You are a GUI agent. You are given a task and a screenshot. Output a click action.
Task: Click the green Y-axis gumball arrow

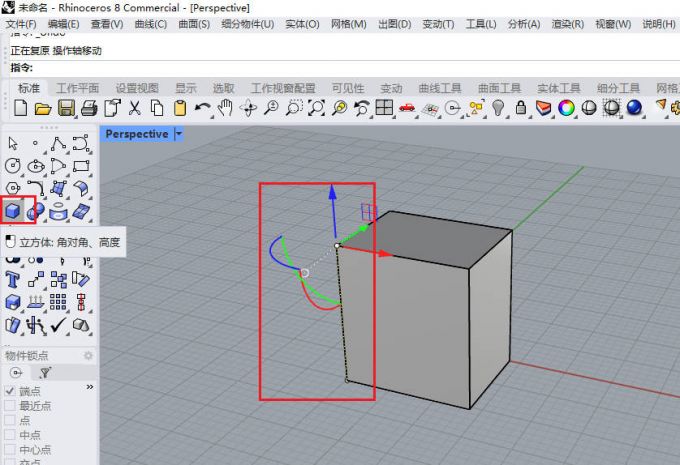point(363,229)
